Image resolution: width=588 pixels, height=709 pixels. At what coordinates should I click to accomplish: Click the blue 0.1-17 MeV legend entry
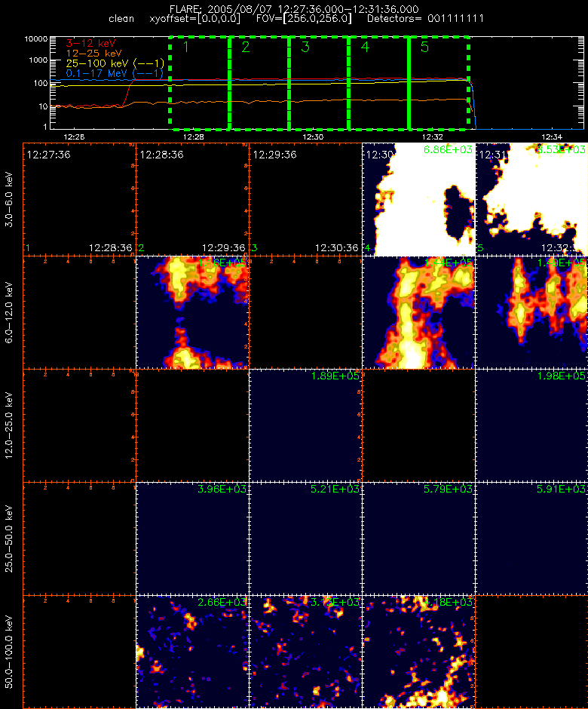115,73
